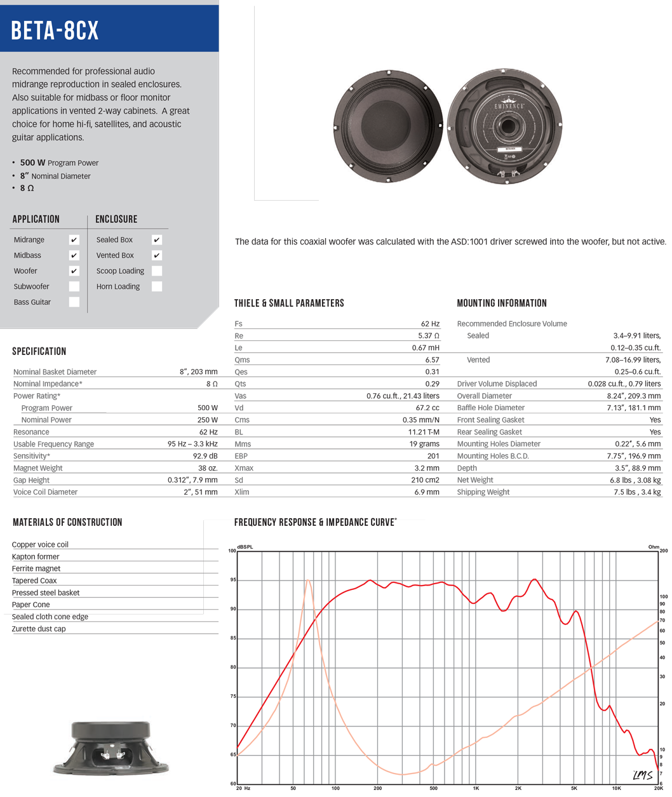Image resolution: width=672 pixels, height=797 pixels.
Task: Click the 'MATERIALS OF CONSTRUCTION' heading
Action: click(67, 522)
